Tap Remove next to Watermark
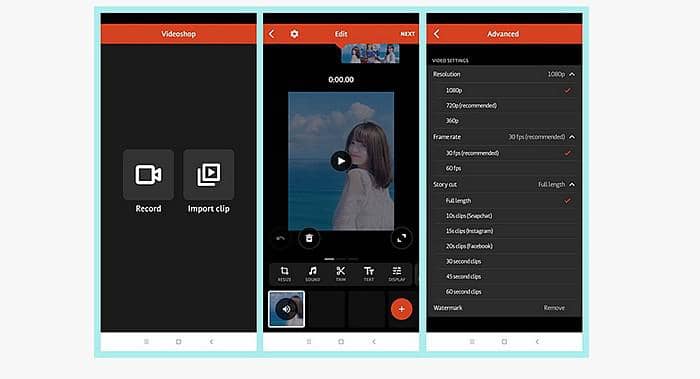Screen dimensions: 700x379 click(x=554, y=308)
